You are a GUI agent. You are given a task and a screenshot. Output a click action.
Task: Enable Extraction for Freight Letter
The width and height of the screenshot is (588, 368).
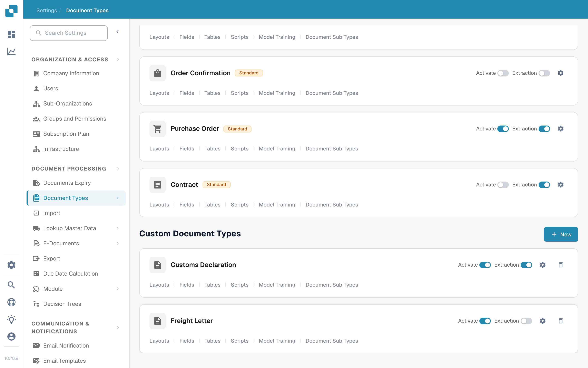(x=526, y=321)
